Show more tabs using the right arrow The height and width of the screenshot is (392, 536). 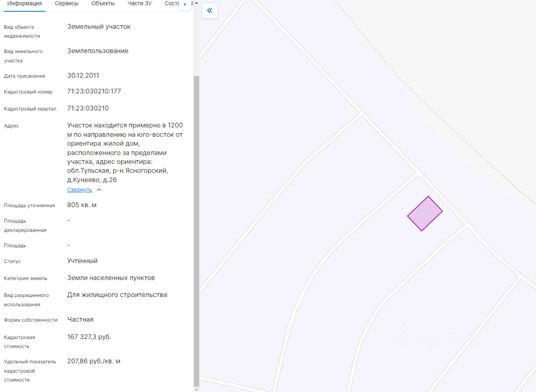(x=185, y=4)
